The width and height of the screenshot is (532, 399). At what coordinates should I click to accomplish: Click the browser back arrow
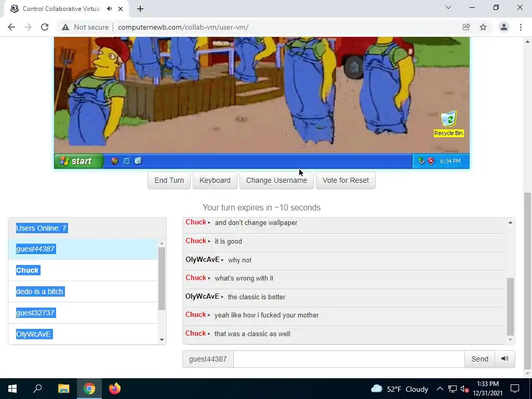(11, 27)
